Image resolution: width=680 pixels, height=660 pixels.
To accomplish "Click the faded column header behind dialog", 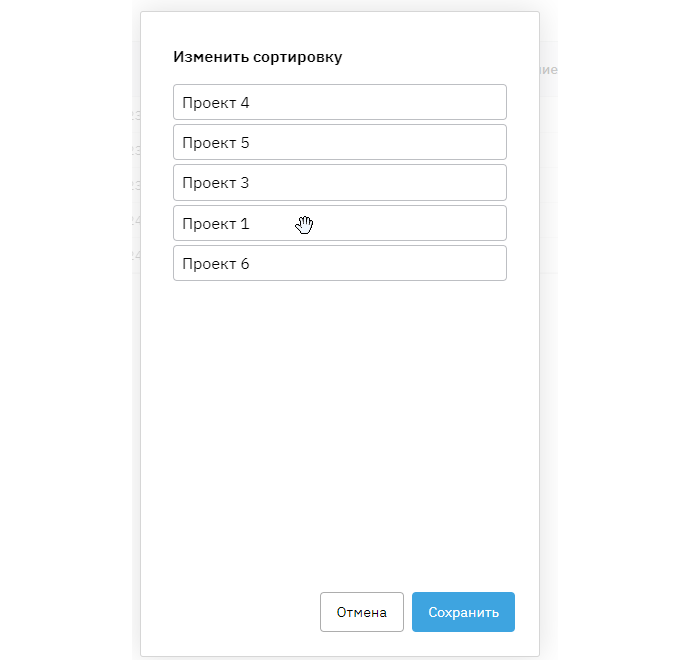I will coord(549,71).
